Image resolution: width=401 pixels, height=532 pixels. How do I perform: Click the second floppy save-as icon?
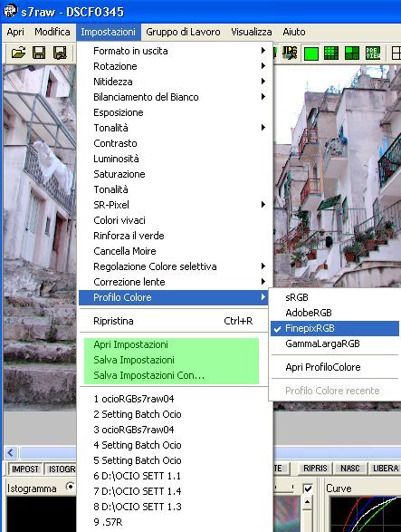(x=60, y=53)
